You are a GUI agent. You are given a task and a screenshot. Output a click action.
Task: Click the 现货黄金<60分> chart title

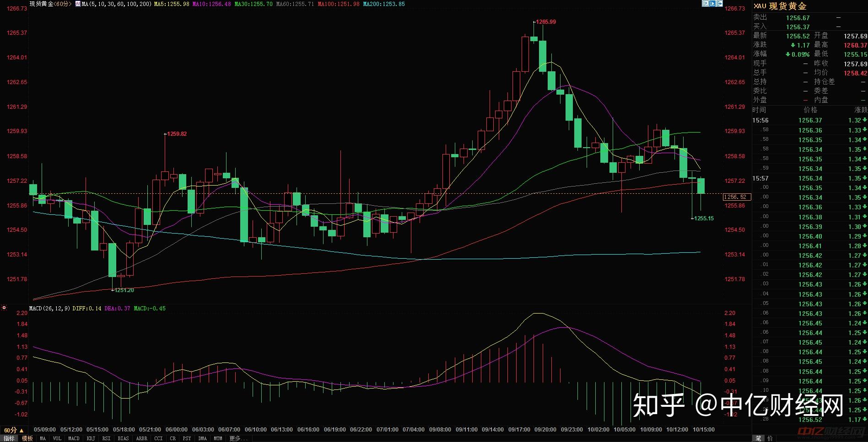coord(51,4)
